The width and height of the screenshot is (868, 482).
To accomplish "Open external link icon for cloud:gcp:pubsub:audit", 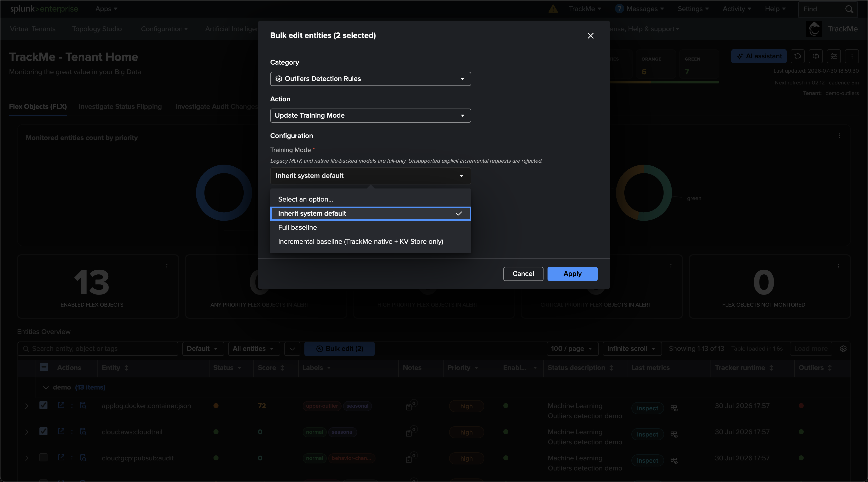I will click(x=61, y=457).
